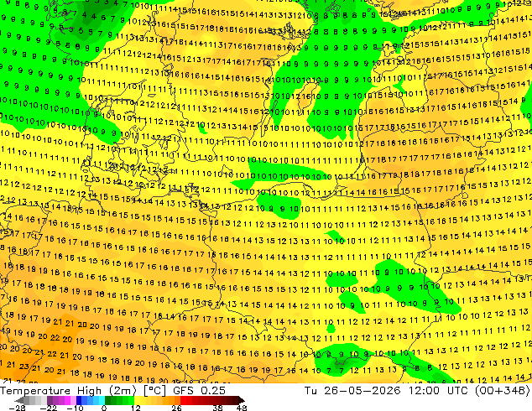Click the '-22' label under color scale

pyautogui.click(x=48, y=408)
